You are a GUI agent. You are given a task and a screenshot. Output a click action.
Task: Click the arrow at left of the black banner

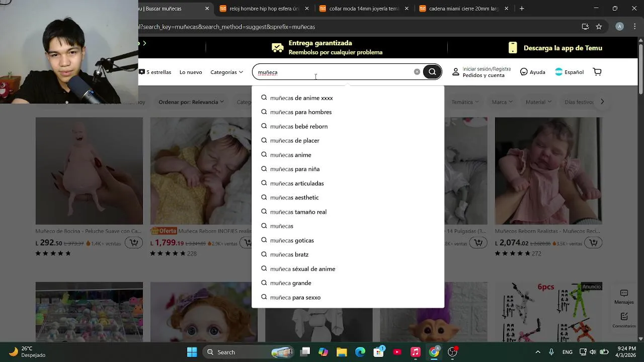[x=144, y=43]
